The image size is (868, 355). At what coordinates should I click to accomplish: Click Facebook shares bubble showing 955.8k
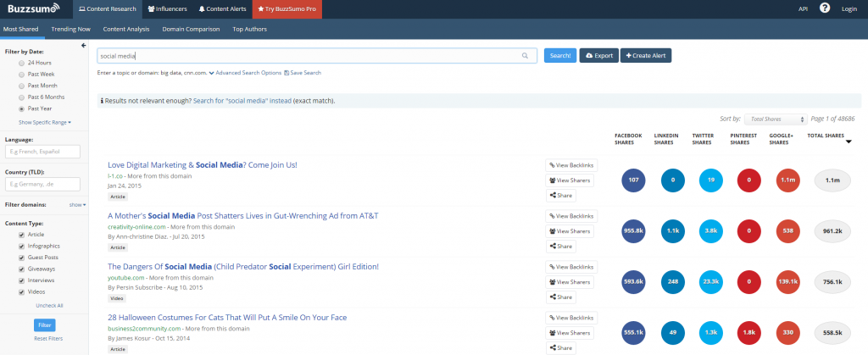pos(633,231)
